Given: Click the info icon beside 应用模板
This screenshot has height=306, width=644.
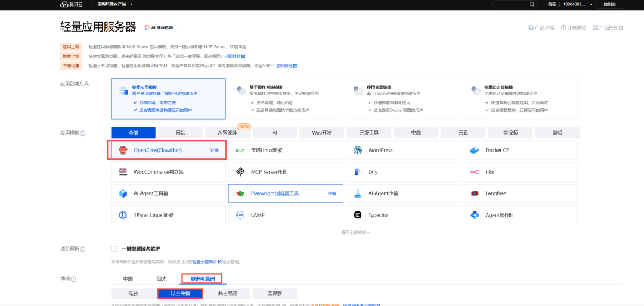Looking at the screenshot, I should click(x=83, y=133).
